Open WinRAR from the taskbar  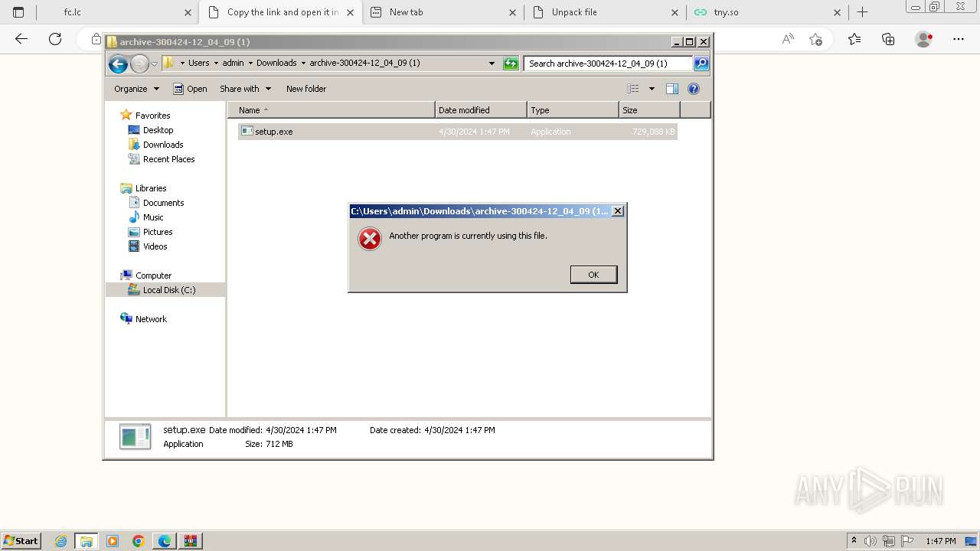191,541
